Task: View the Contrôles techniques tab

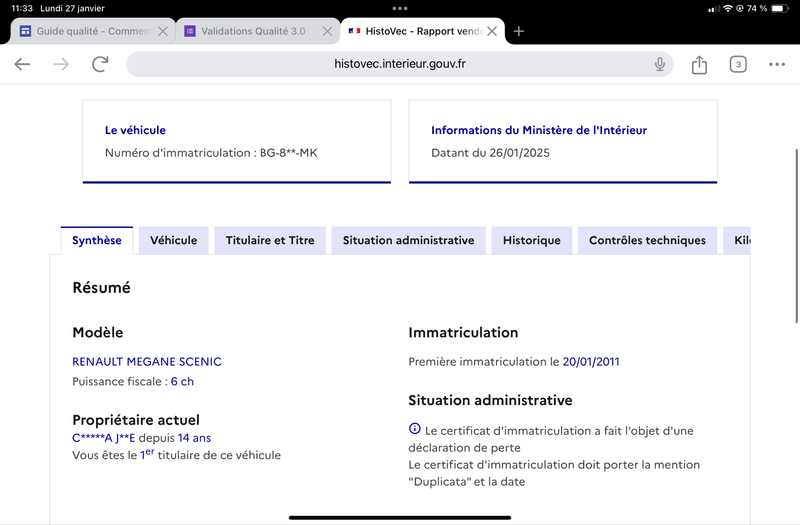Action: tap(647, 240)
